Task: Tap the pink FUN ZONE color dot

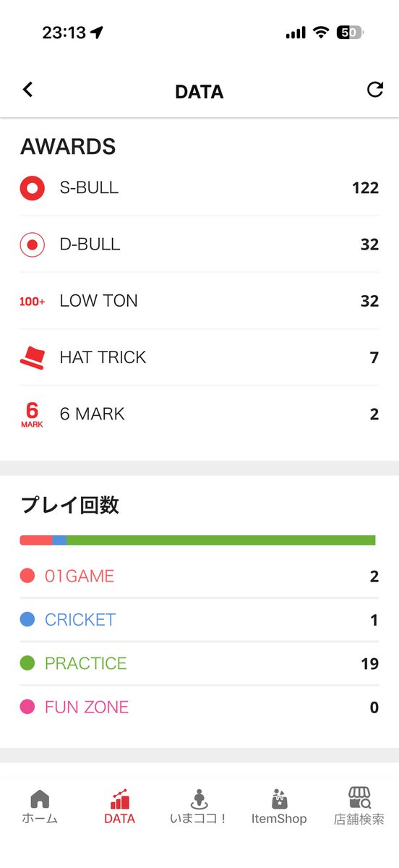Action: click(x=27, y=707)
